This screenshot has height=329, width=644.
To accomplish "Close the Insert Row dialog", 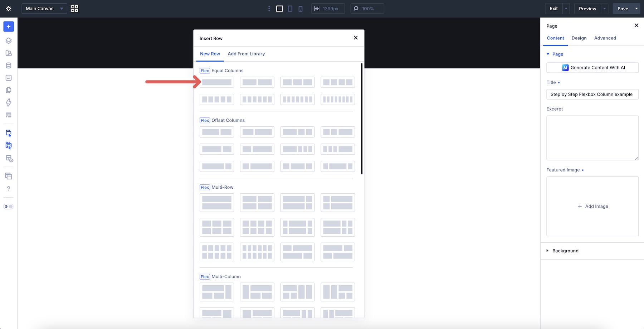I will [356, 38].
